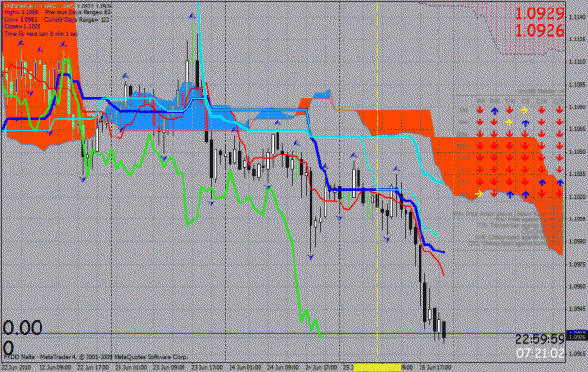The width and height of the screenshot is (588, 372).
Task: Click the Time for next bar countdown text
Action: tap(40, 34)
